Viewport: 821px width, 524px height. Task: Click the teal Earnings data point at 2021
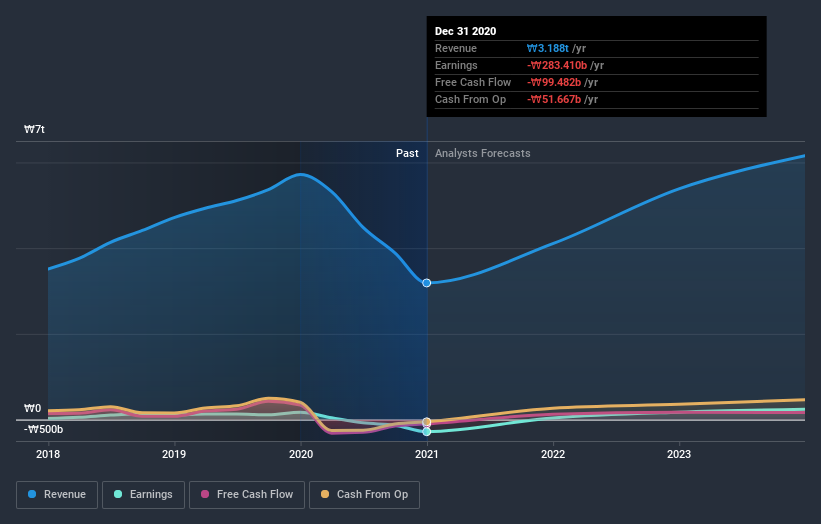pos(427,431)
